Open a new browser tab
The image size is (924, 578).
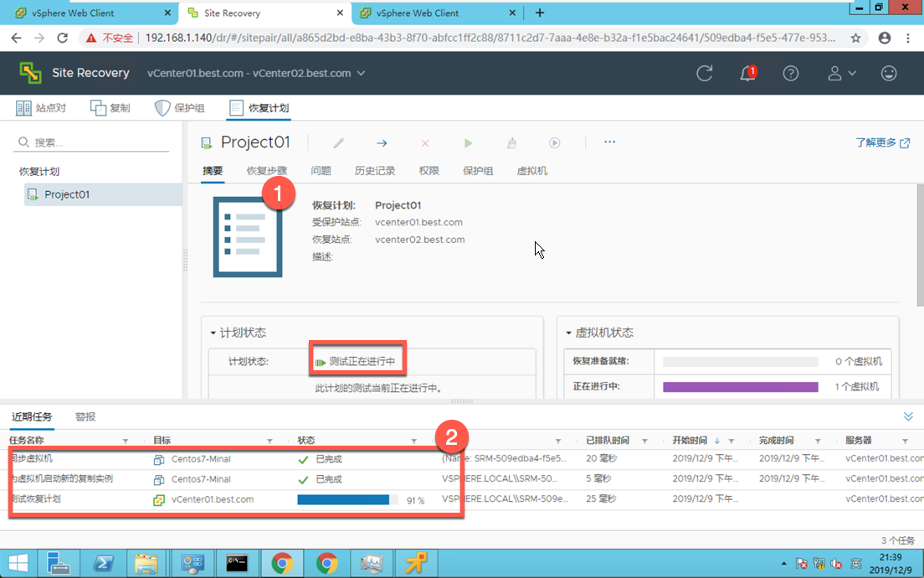[540, 13]
